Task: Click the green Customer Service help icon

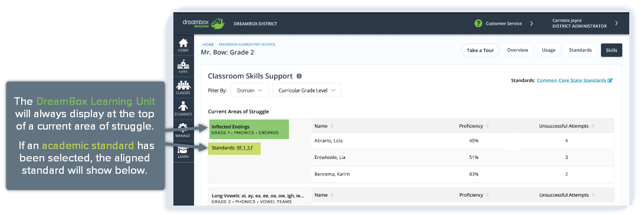Action: tap(478, 24)
